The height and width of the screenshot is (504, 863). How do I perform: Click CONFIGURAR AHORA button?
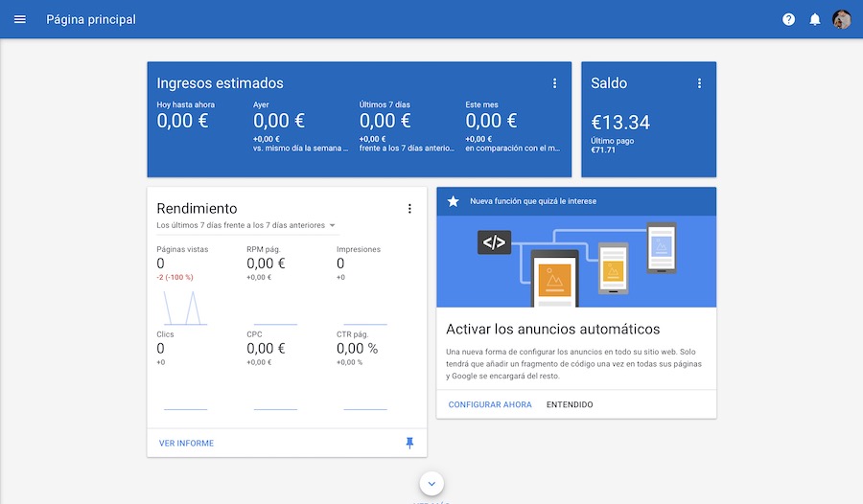[x=490, y=404]
